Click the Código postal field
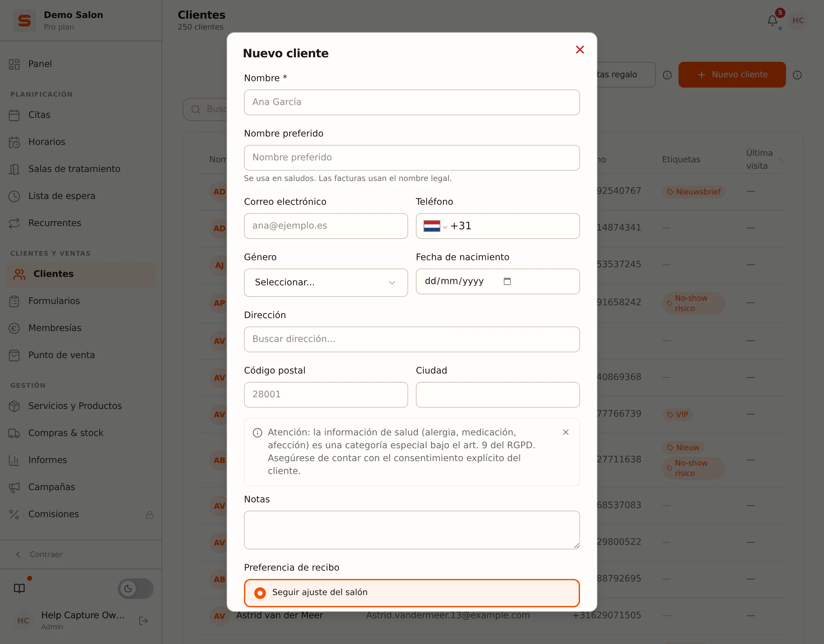This screenshot has width=824, height=644. 326,395
